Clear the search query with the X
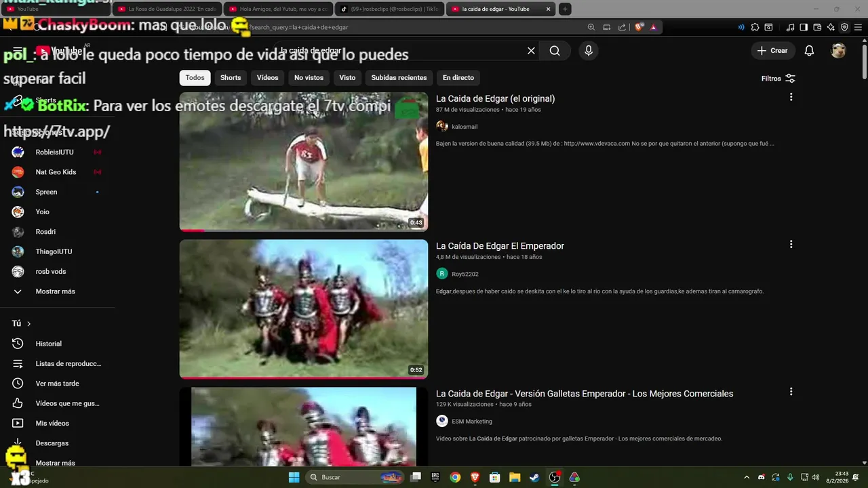 click(x=531, y=51)
